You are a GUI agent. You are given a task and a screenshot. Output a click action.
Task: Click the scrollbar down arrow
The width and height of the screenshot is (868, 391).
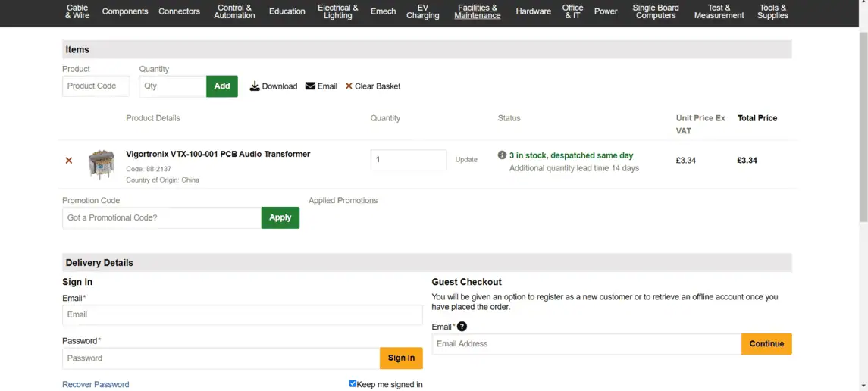[863, 386]
